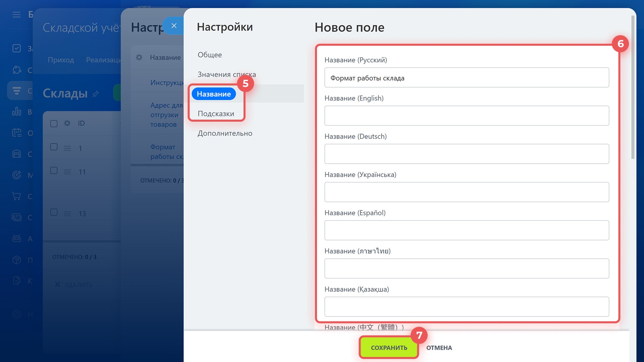Screen dimensions: 644x362
Task: Open the Дополнительно settings section
Action: (225, 133)
